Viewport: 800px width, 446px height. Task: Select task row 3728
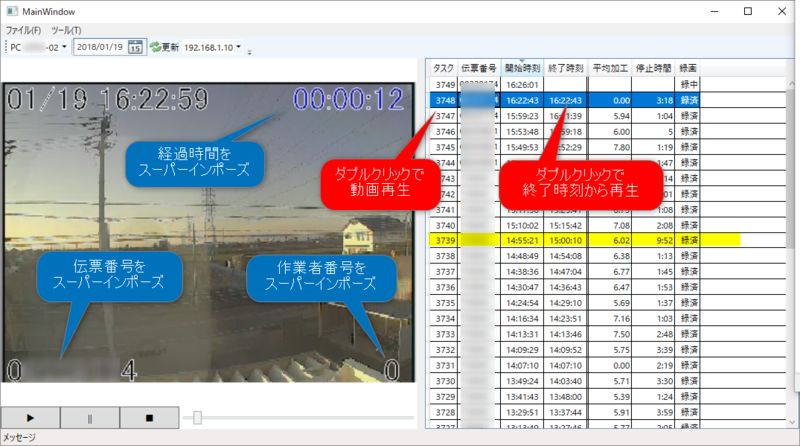pos(564,412)
